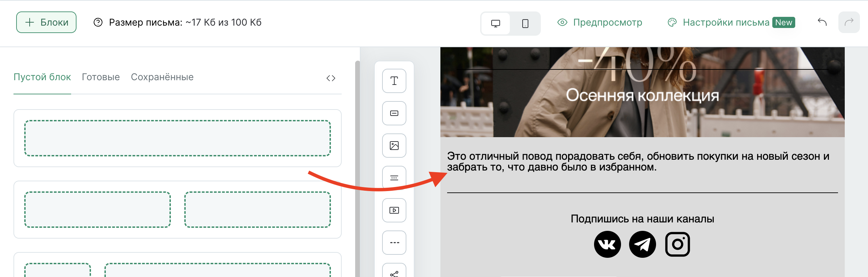
Task: Select the Text element tool
Action: (394, 81)
